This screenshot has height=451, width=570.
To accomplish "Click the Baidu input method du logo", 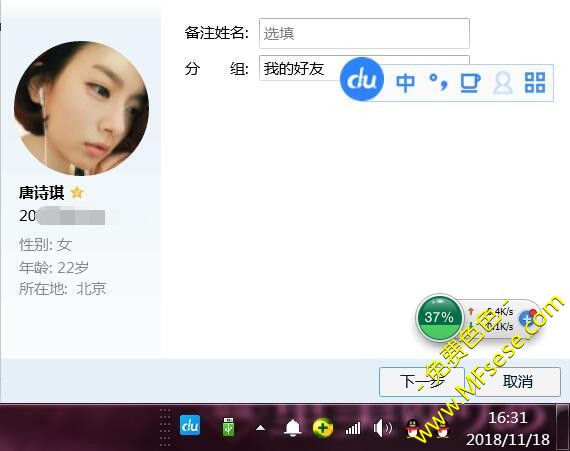I will point(362,79).
